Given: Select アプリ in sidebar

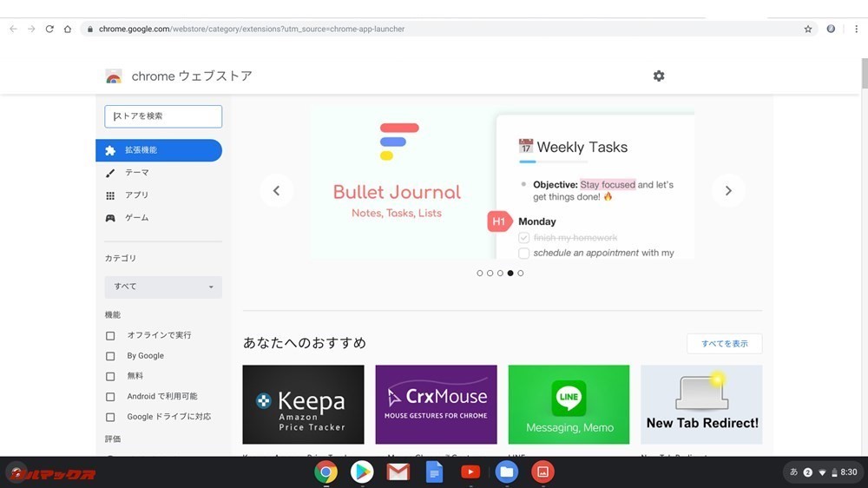Looking at the screenshot, I should (x=159, y=195).
